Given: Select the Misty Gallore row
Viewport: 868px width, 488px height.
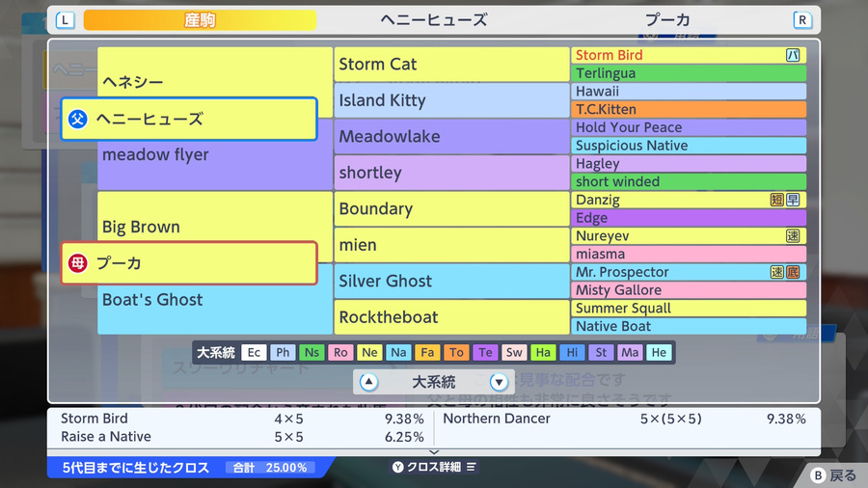Looking at the screenshot, I should point(689,290).
